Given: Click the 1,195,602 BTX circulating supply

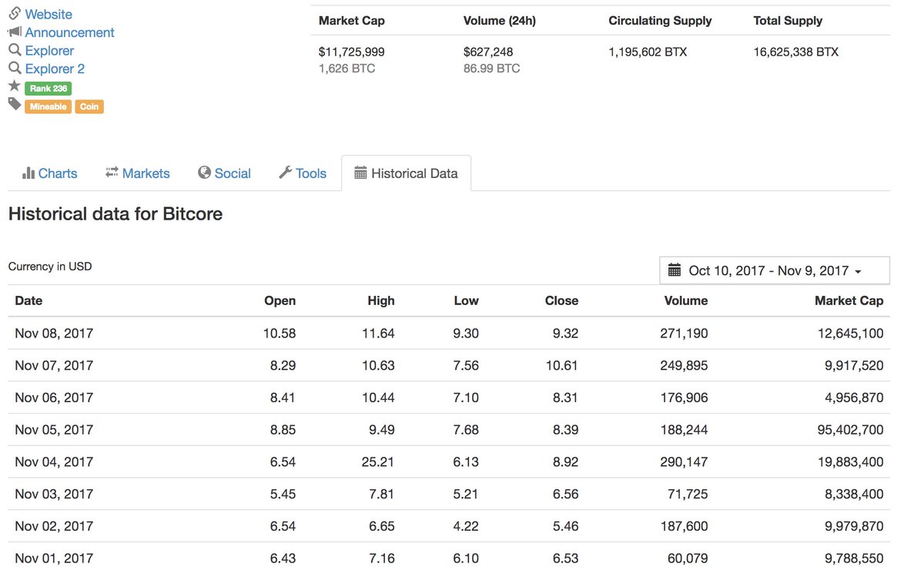Looking at the screenshot, I should (648, 52).
